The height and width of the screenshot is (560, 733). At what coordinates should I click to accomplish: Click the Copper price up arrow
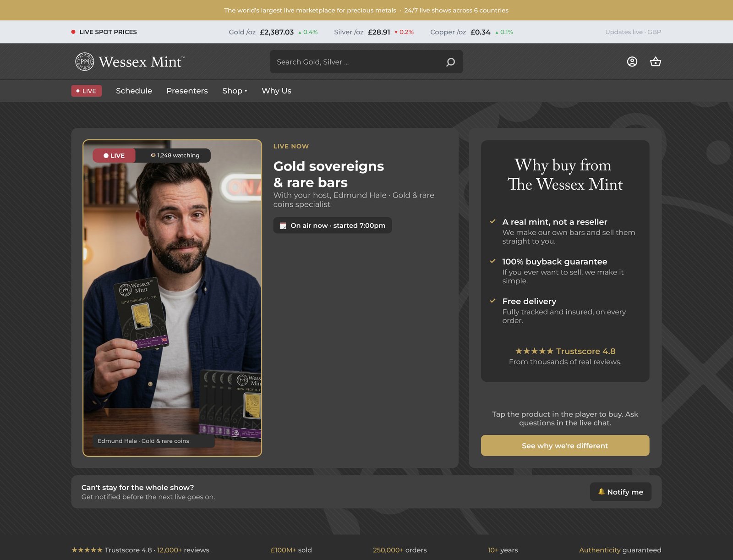pyautogui.click(x=497, y=32)
